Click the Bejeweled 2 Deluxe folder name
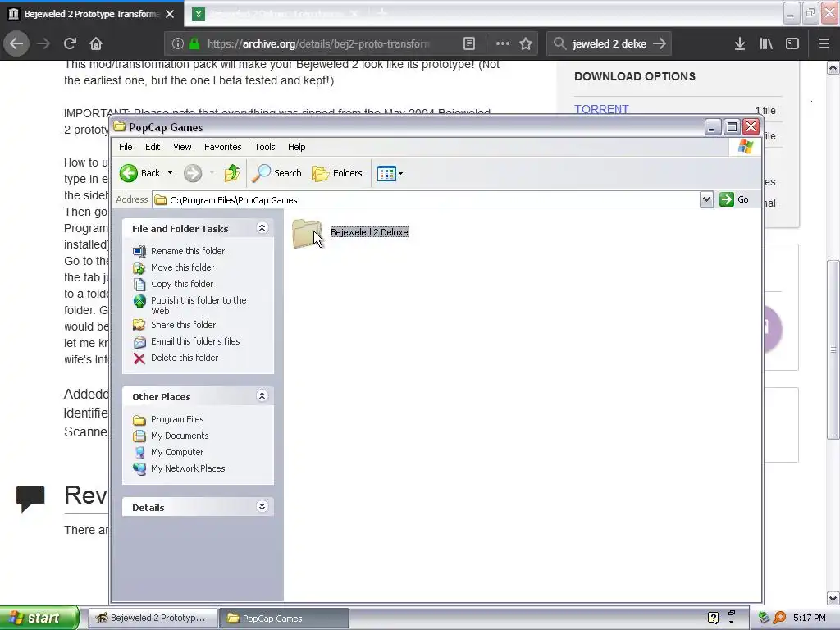This screenshot has height=630, width=840. (370, 232)
